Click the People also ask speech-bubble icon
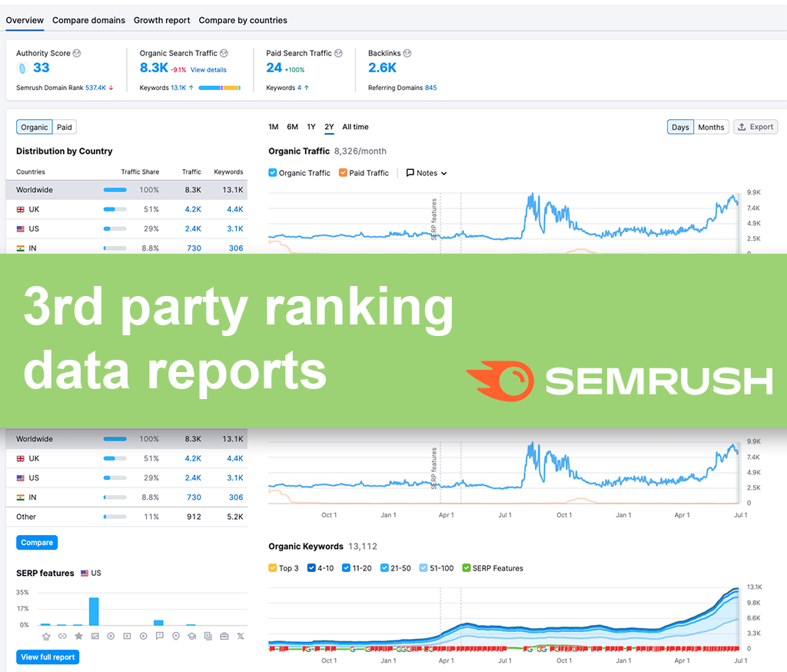 pos(160,637)
